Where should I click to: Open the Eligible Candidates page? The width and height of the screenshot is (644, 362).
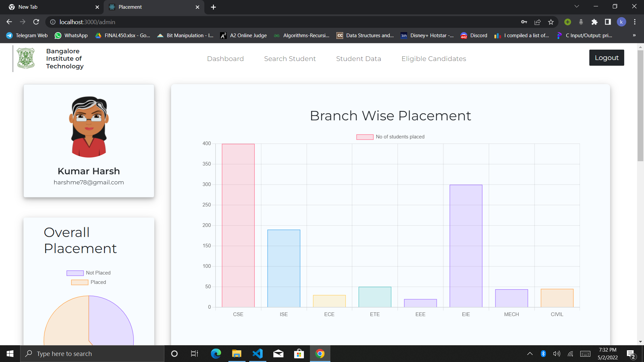(x=433, y=58)
